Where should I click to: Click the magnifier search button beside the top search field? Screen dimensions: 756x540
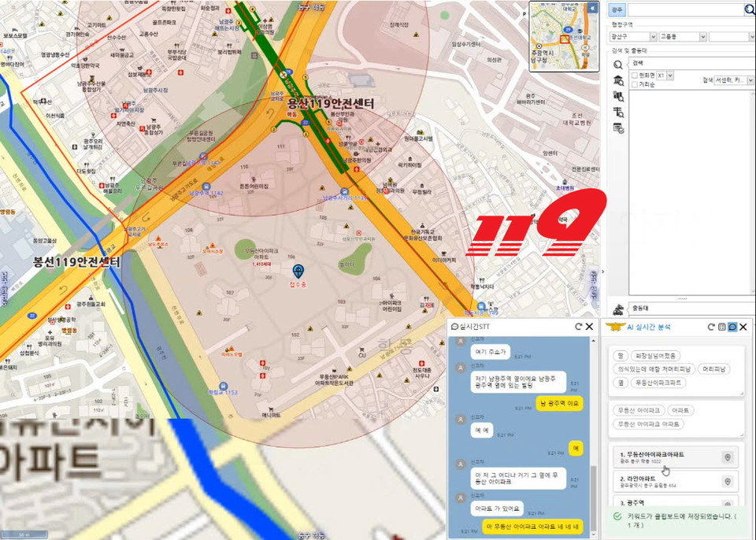click(749, 10)
